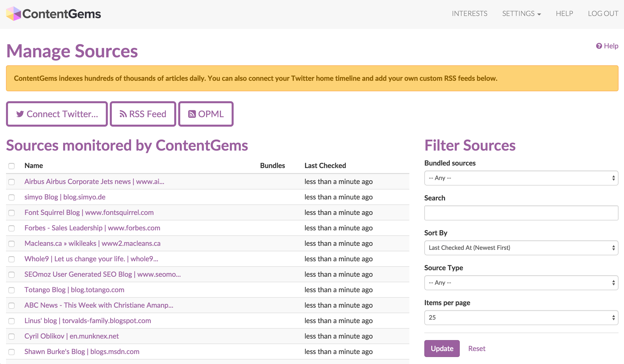Screen dimensions: 624x364
Task: Check the ABC News This Week checkbox
Action: pos(11,306)
